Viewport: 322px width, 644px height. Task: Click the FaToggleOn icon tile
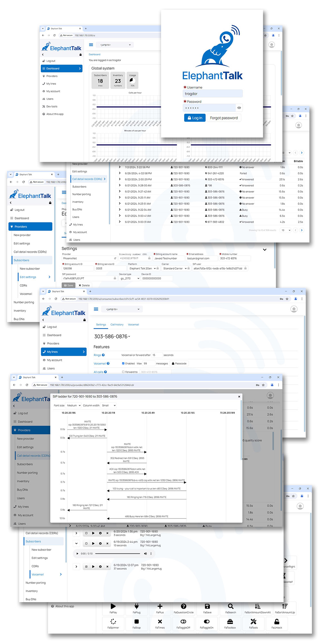point(207,624)
